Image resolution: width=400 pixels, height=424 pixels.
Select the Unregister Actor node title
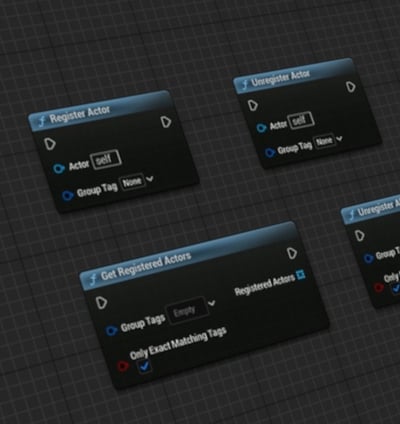coord(280,78)
